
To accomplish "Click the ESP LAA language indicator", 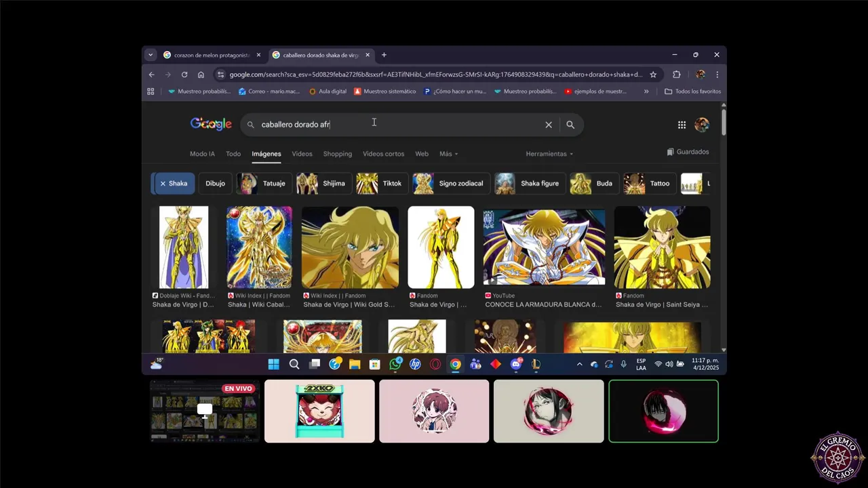I will (641, 365).
